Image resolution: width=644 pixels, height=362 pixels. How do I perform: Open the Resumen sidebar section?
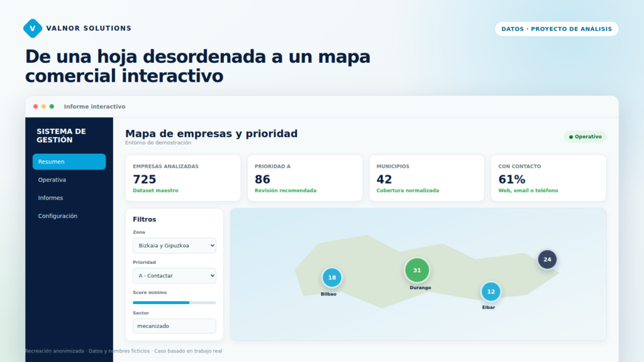point(69,162)
